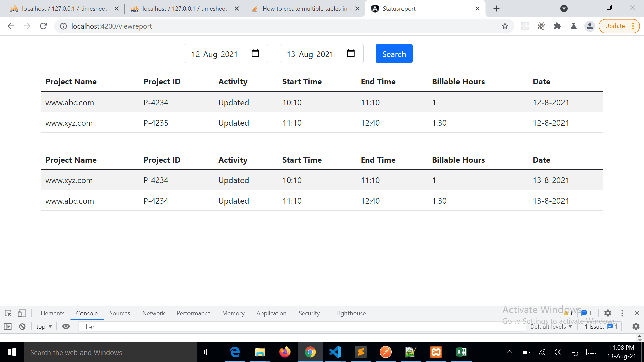
Task: Open DevTools settings with the gear icon
Action: pyautogui.click(x=608, y=313)
